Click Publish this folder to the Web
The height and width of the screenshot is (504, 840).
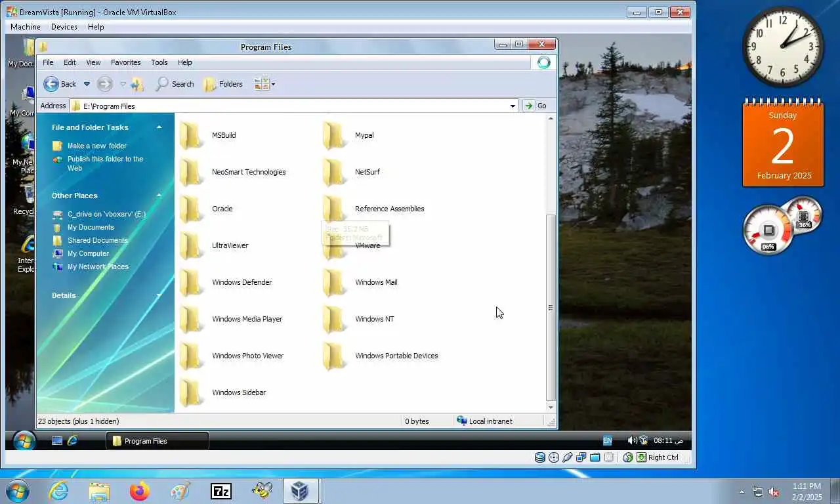(x=105, y=163)
